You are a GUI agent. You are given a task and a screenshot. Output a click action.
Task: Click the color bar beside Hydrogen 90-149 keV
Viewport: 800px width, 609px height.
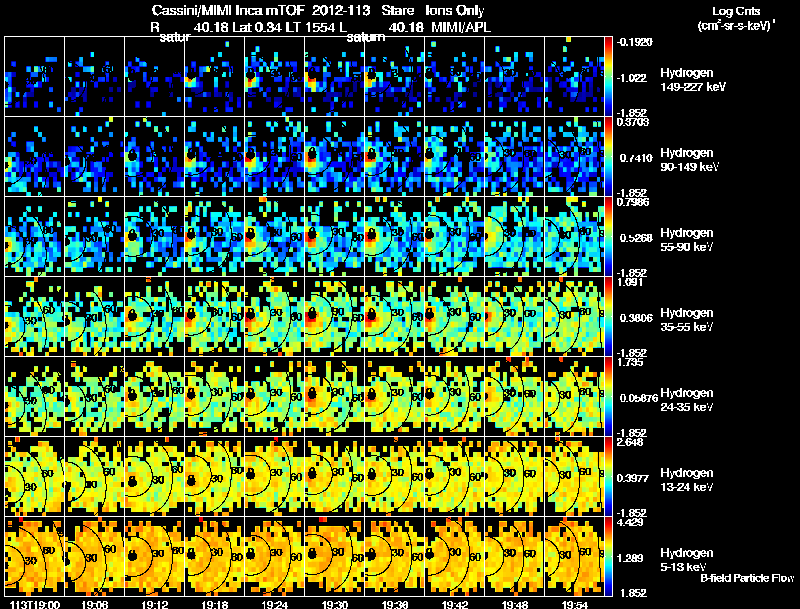[x=608, y=157]
